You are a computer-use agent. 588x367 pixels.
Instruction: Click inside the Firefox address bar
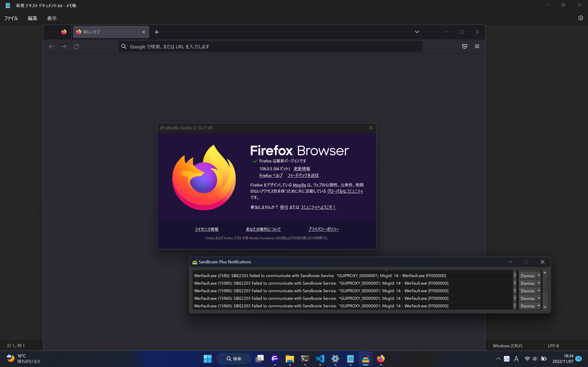[267, 46]
